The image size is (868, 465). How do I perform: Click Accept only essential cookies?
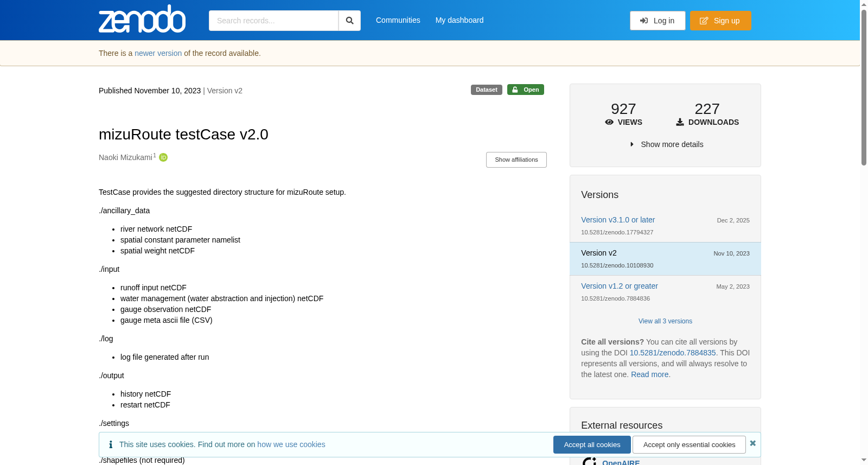tap(689, 444)
